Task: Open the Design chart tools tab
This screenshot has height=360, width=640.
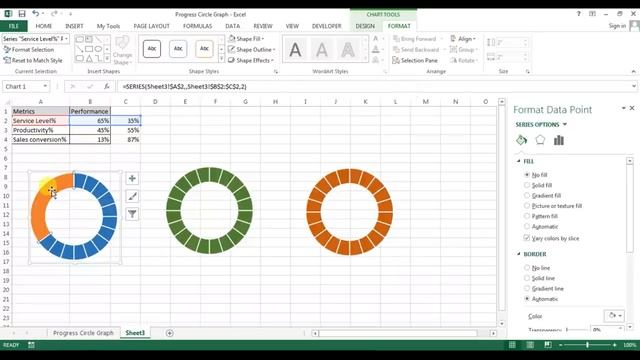Action: pyautogui.click(x=365, y=26)
